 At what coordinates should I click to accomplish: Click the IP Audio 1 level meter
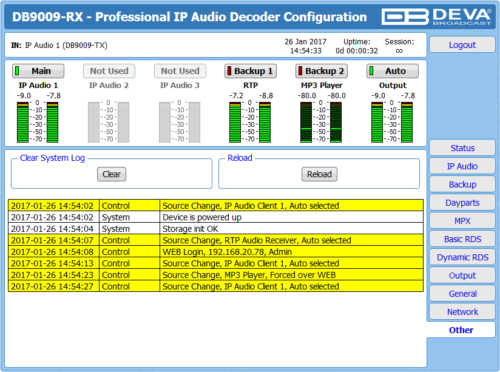(38, 122)
